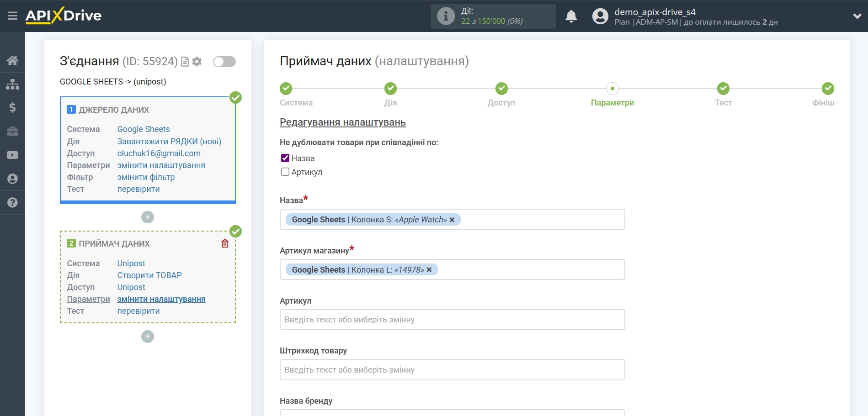Viewport: 868px width, 416px height.
Task: Click the Штрихкод товару input field
Action: coord(452,370)
